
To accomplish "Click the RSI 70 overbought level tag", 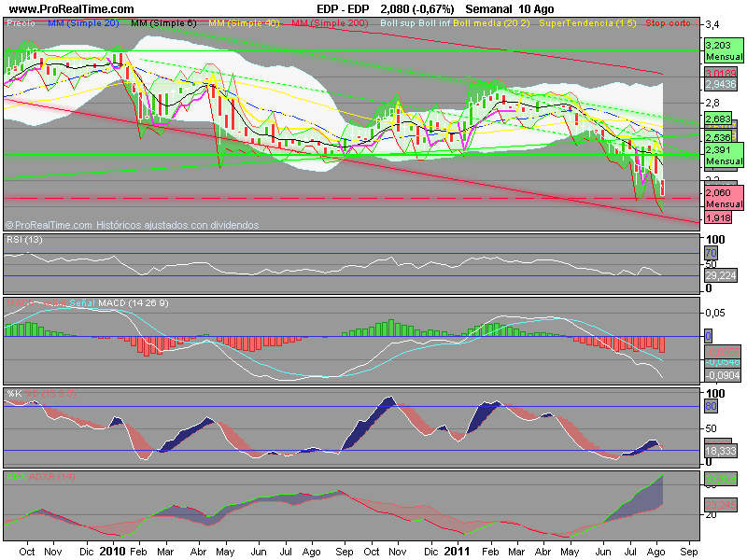I will pyautogui.click(x=711, y=253).
